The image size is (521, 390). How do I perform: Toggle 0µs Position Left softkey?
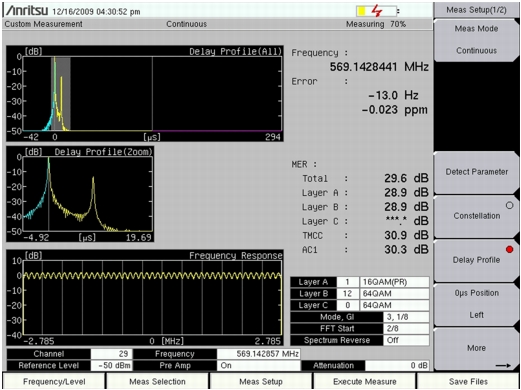coord(476,304)
